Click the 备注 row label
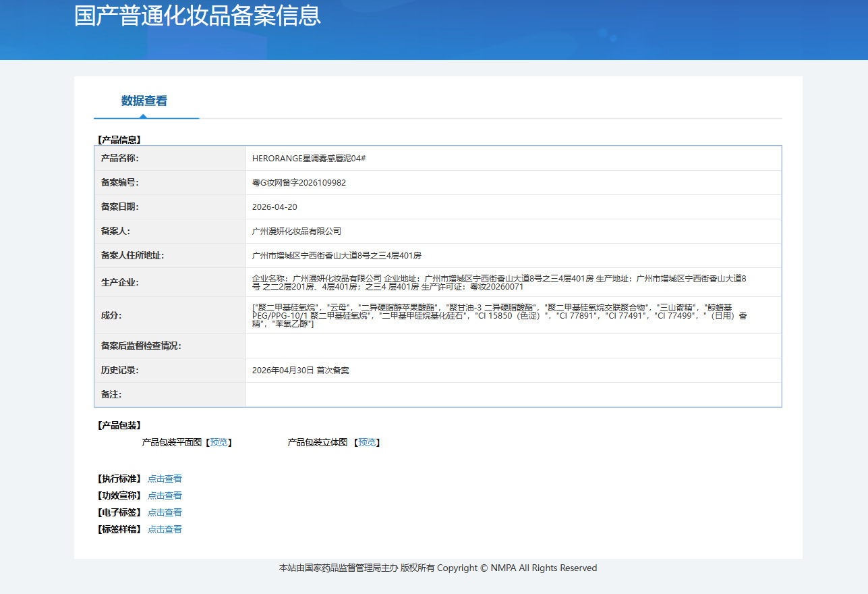This screenshot has height=594, width=868. tap(111, 395)
